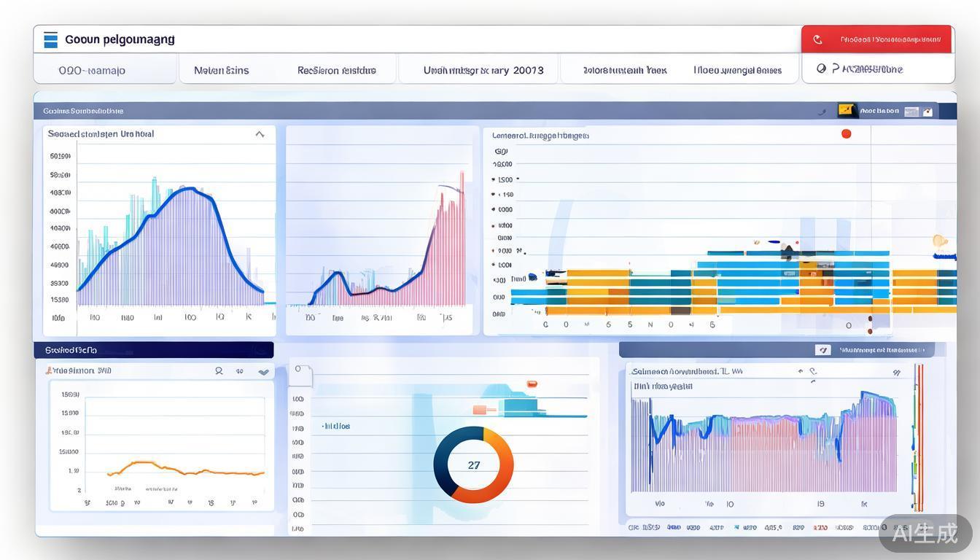980x560 pixels.
Task: Open the hamburger menu beside the app title
Action: point(50,39)
